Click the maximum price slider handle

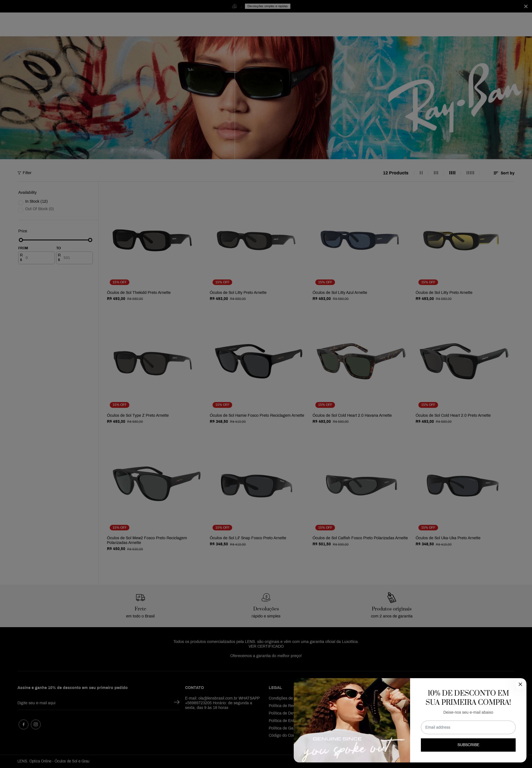(x=90, y=240)
